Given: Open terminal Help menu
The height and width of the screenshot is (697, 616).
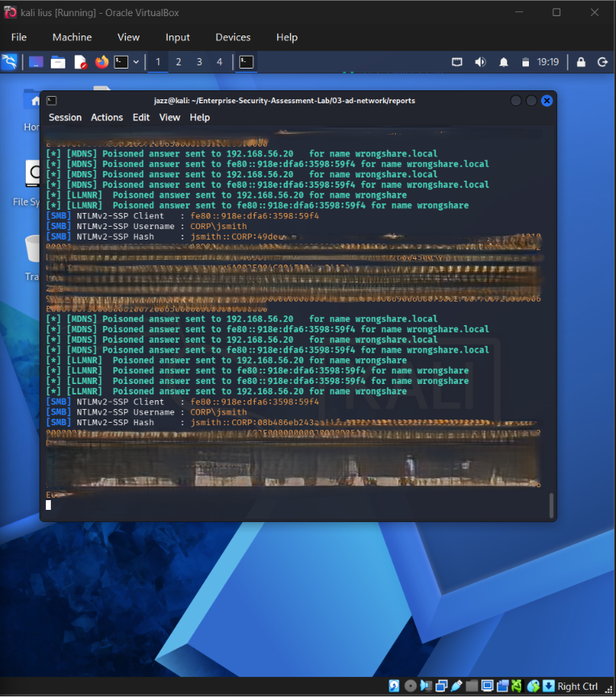Looking at the screenshot, I should (x=200, y=117).
